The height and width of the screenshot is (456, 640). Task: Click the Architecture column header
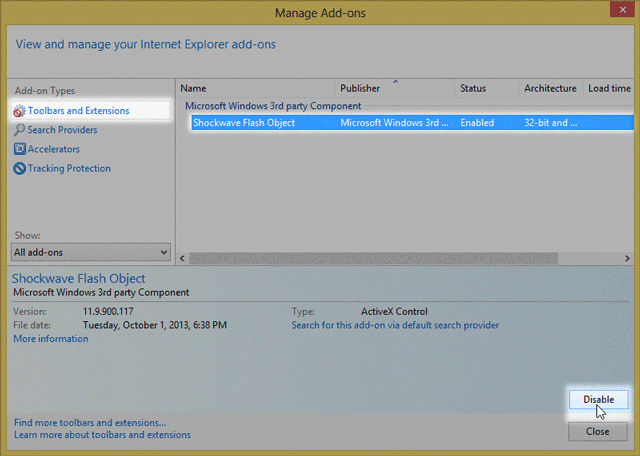pyautogui.click(x=550, y=88)
